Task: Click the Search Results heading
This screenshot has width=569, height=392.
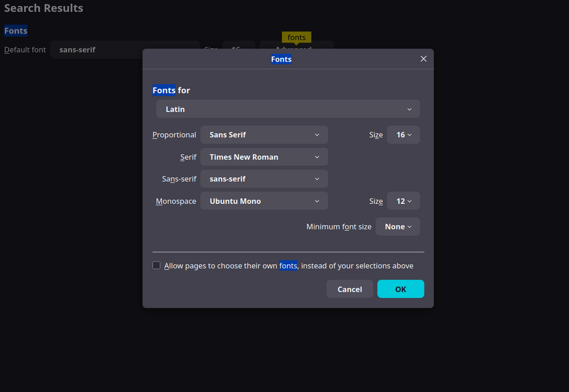Action: (x=43, y=8)
